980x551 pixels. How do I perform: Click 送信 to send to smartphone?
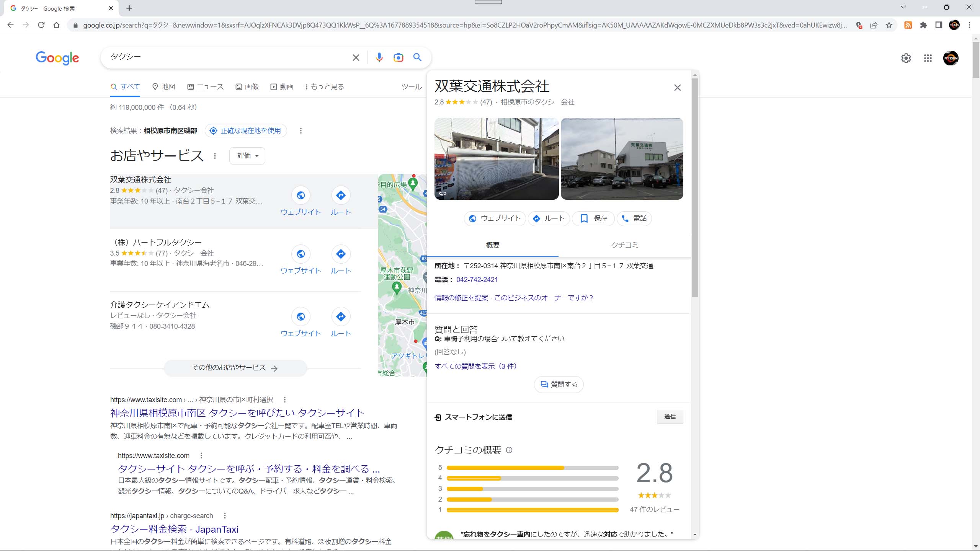point(670,417)
